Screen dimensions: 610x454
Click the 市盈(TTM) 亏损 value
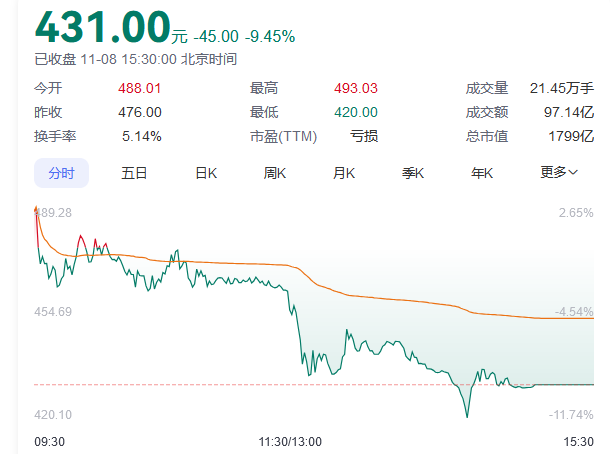pyautogui.click(x=364, y=136)
